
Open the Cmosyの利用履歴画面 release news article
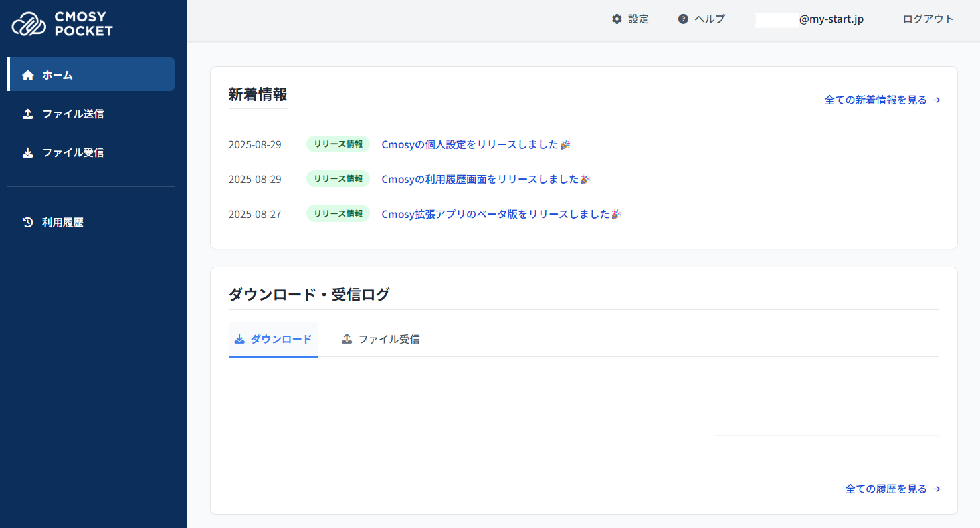(480, 179)
